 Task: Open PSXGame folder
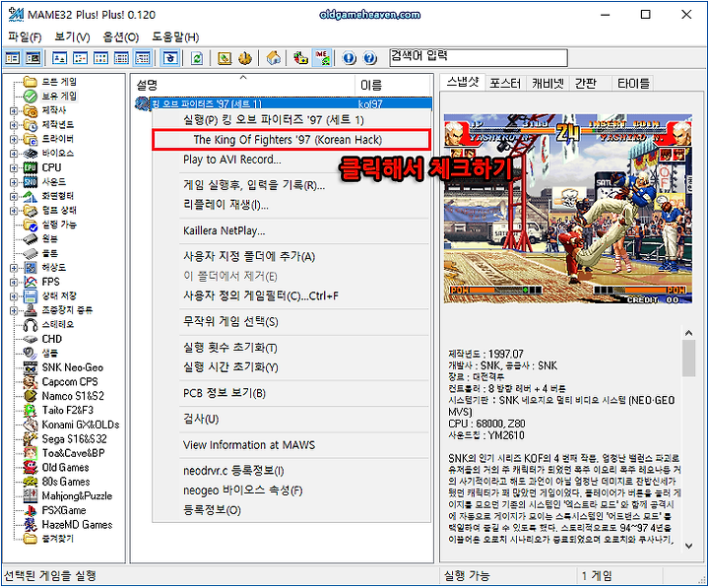(x=64, y=510)
